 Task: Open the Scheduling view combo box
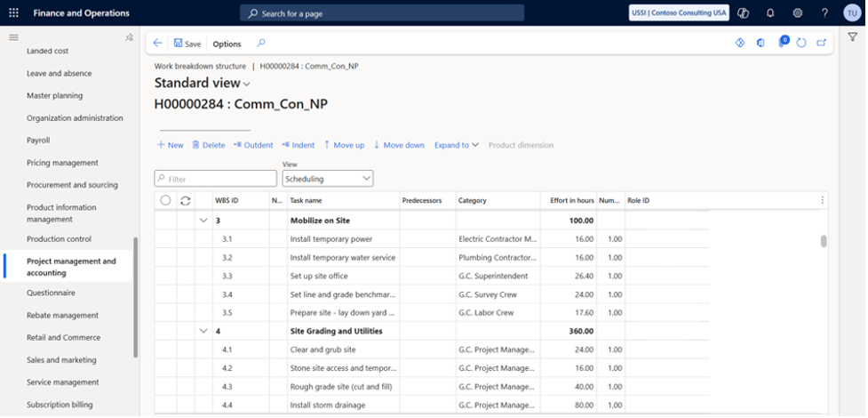tap(328, 179)
